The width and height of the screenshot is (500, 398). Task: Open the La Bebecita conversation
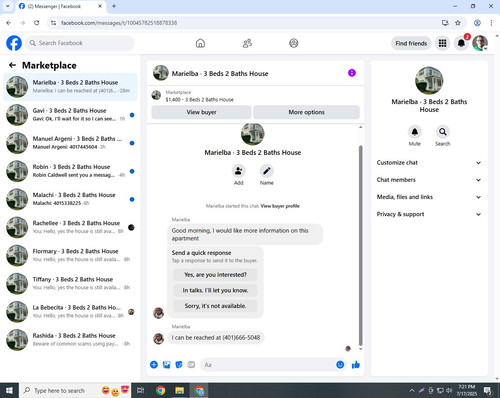click(x=70, y=312)
